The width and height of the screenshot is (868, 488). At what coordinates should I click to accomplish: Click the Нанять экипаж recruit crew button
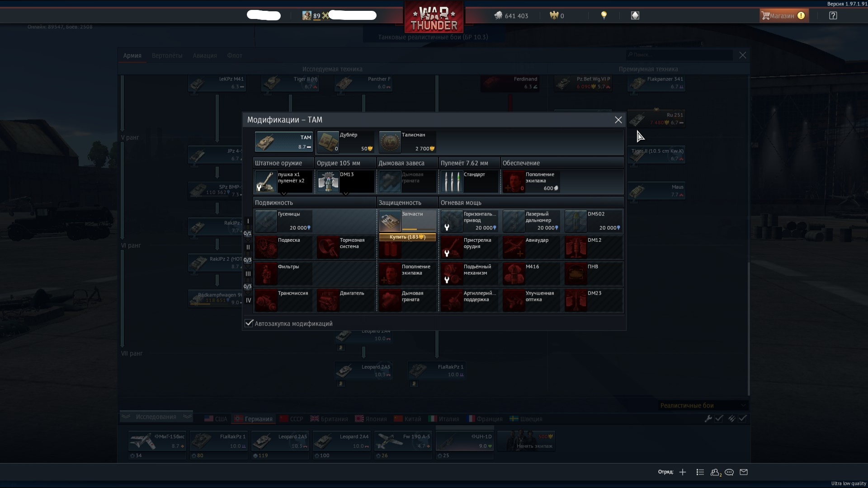coord(526,441)
